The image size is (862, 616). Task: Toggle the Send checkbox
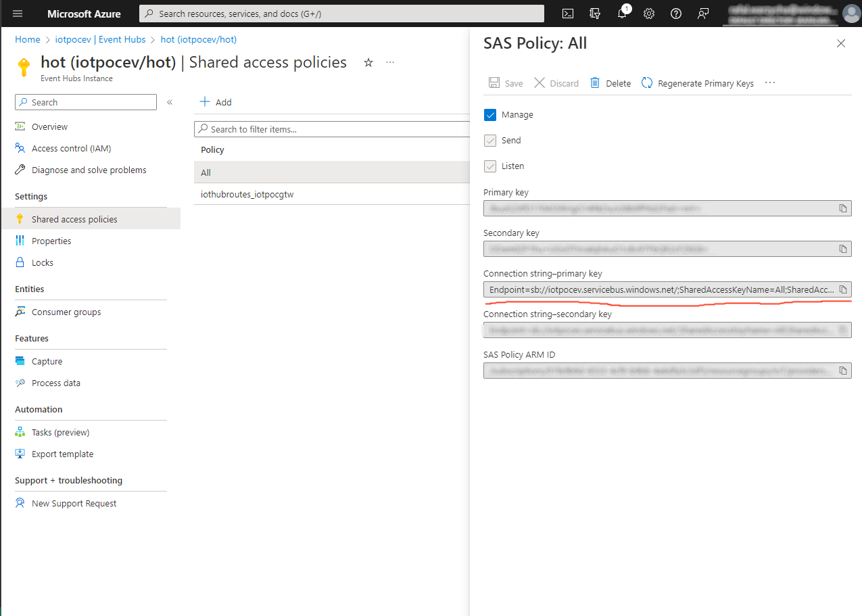(490, 141)
